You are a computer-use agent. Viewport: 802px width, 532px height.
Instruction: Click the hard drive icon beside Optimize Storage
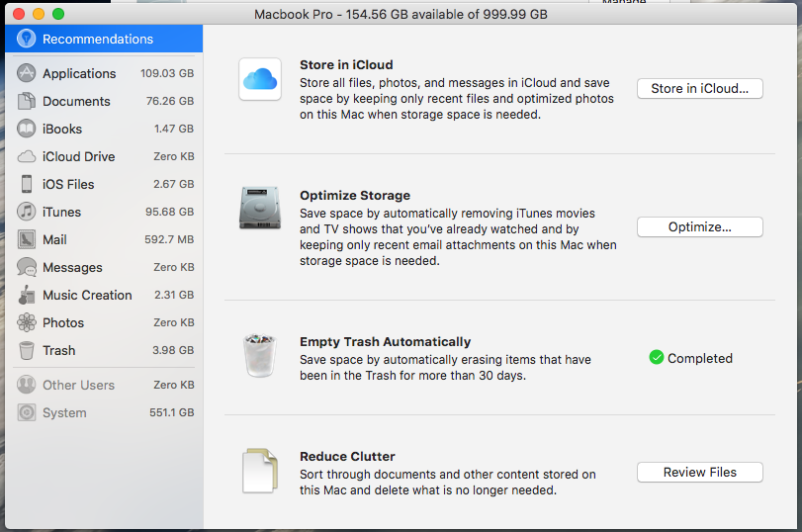pyautogui.click(x=260, y=208)
